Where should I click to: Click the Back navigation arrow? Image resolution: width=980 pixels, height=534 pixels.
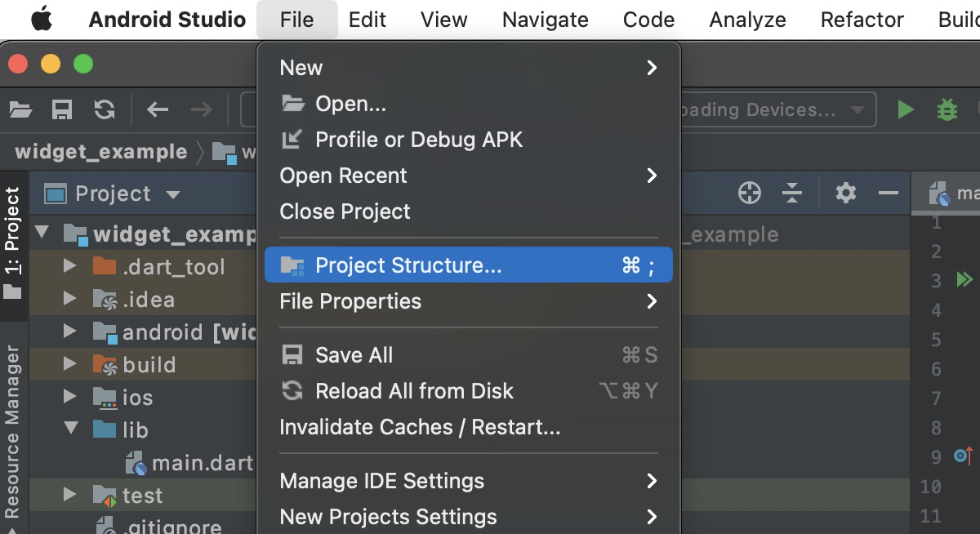[x=157, y=109]
